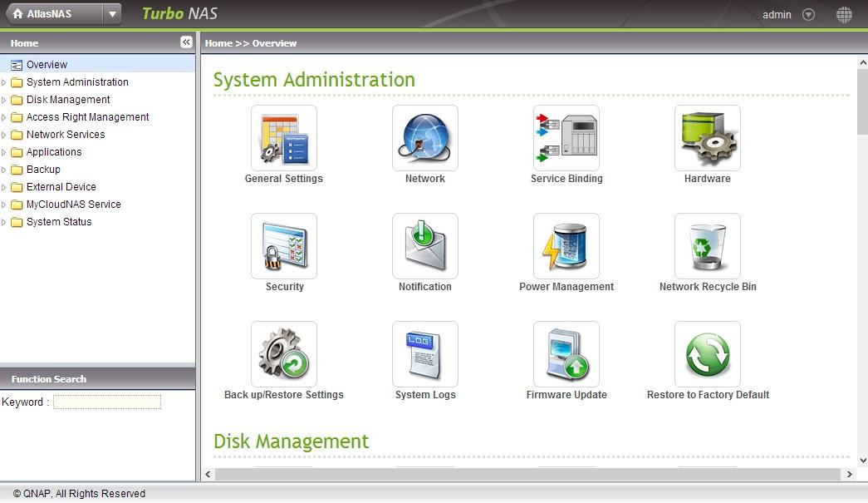This screenshot has width=868, height=503.
Task: Click the Service Binding label link
Action: [566, 179]
